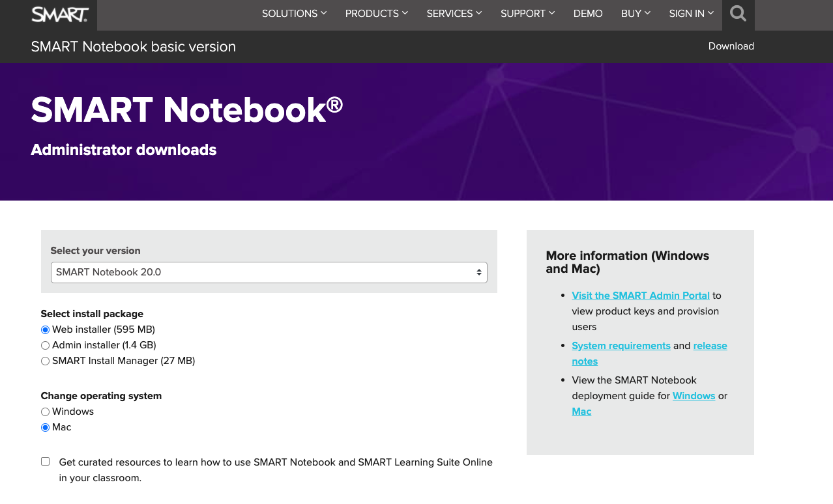This screenshot has width=833, height=504.
Task: Choose Windows operating system
Action: 45,412
